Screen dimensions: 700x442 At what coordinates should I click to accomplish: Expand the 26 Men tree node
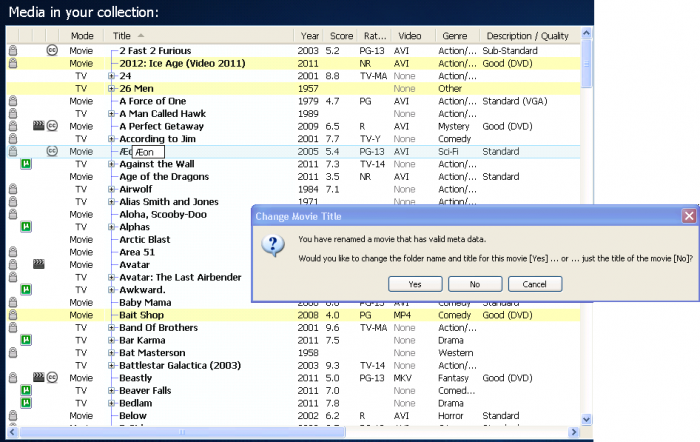coord(111,88)
